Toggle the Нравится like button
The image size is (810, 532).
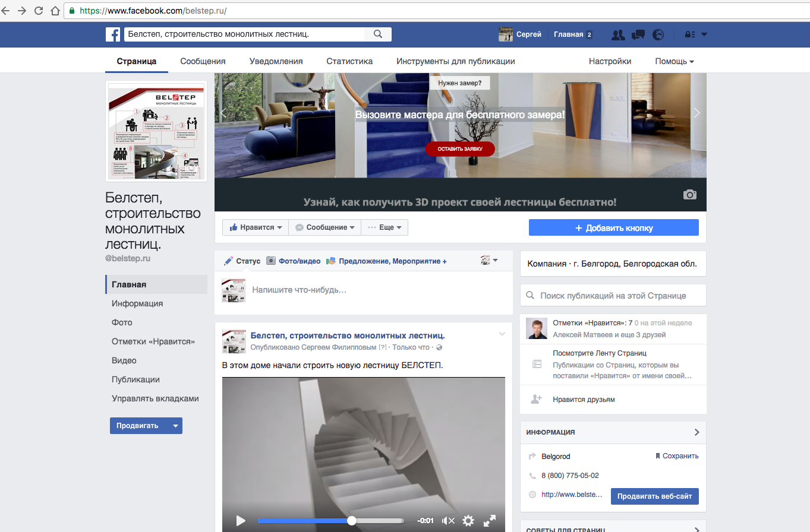coord(255,227)
